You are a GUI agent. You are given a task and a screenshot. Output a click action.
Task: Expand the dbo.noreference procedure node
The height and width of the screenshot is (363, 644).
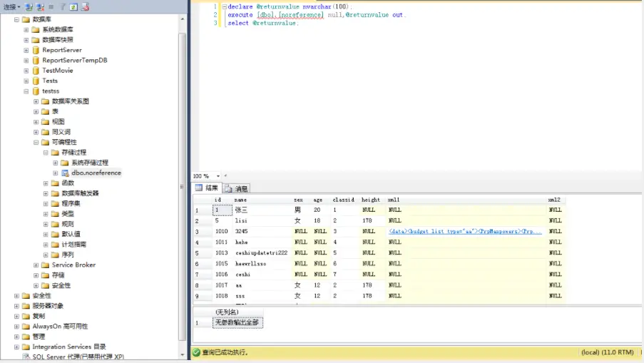56,173
